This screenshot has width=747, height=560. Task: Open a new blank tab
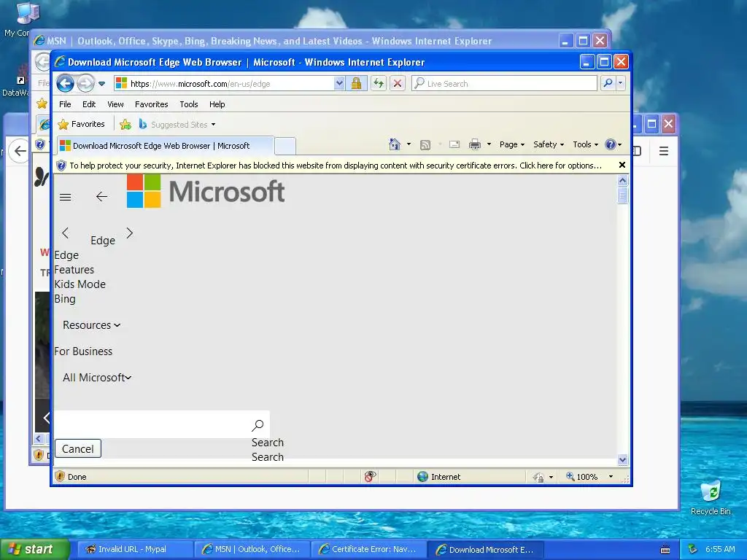coord(285,146)
